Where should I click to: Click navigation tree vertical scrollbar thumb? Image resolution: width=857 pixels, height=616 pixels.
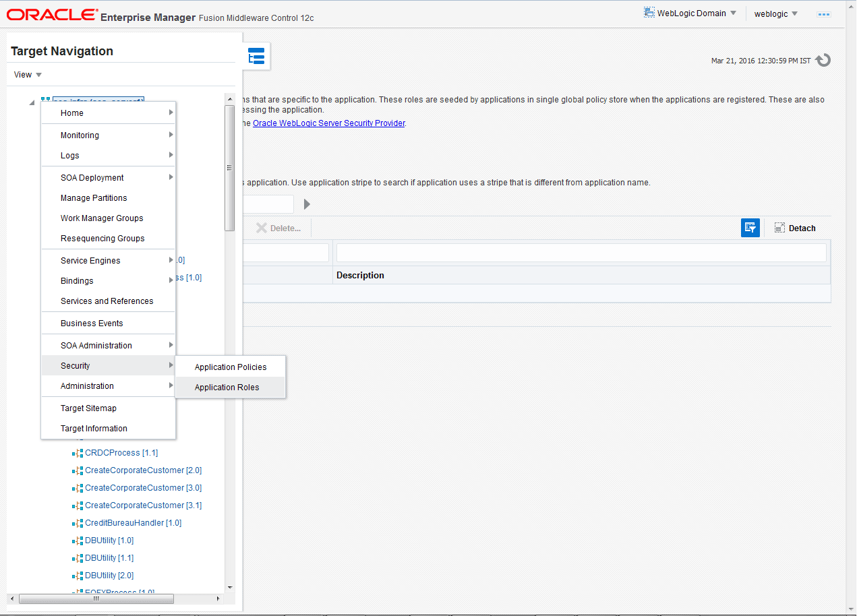(x=229, y=168)
